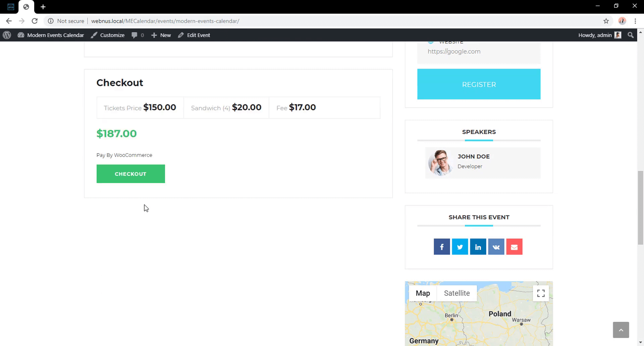The height and width of the screenshot is (346, 644).
Task: Click the Germany label on the map
Action: click(x=424, y=341)
